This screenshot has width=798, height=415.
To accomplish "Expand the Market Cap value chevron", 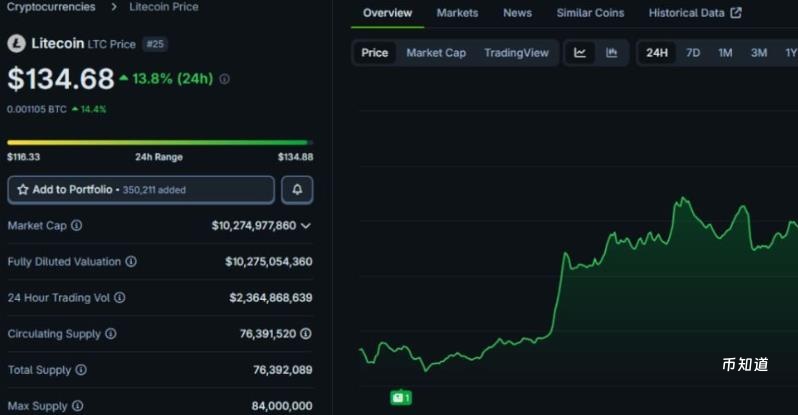I will click(306, 226).
